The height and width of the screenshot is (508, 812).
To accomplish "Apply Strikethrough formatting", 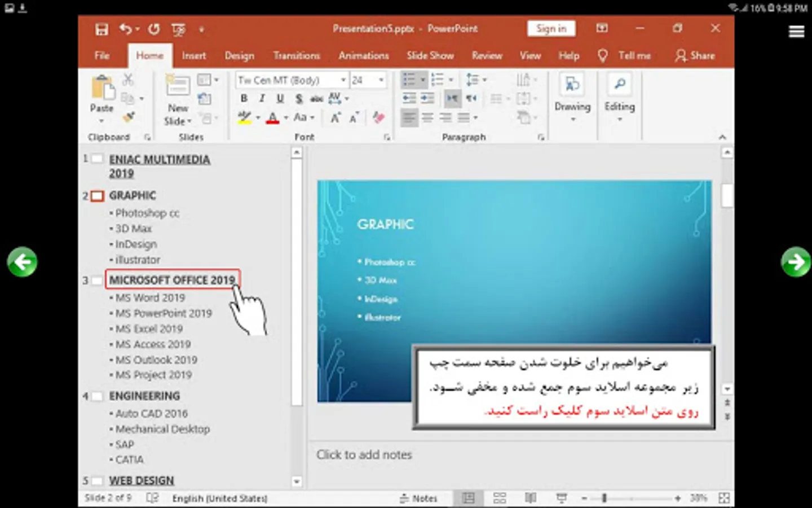I will pyautogui.click(x=316, y=99).
